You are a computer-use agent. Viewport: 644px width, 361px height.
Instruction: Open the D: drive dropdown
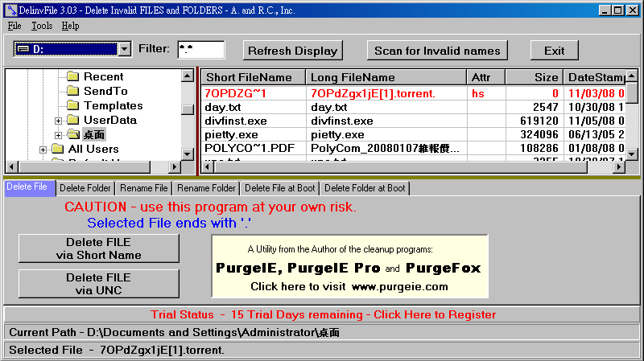(125, 49)
